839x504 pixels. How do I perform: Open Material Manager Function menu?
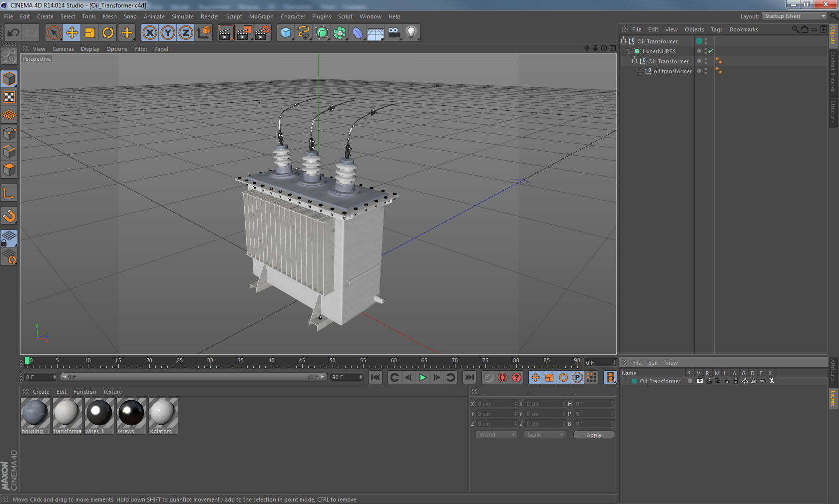pos(85,392)
